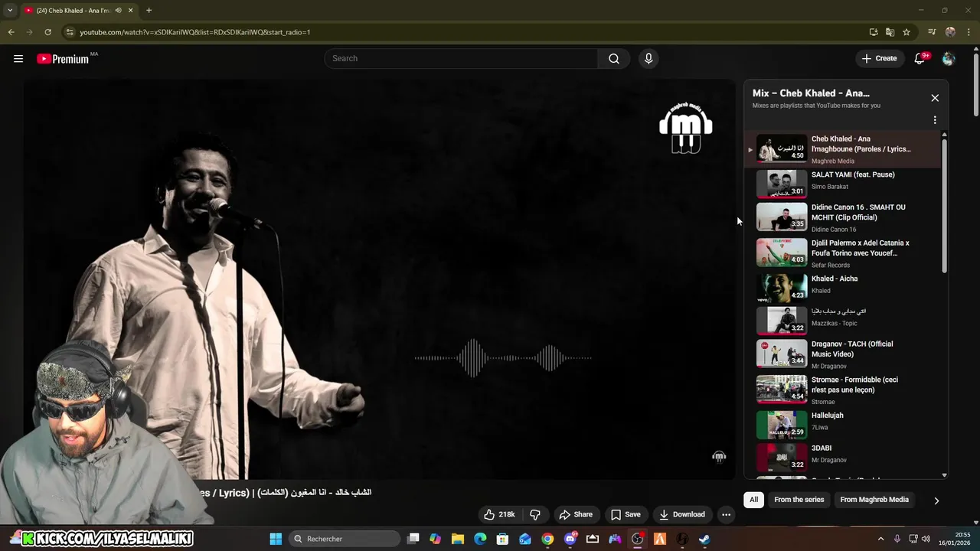The width and height of the screenshot is (980, 551).
Task: Open Discord from the taskbar
Action: coord(570,539)
